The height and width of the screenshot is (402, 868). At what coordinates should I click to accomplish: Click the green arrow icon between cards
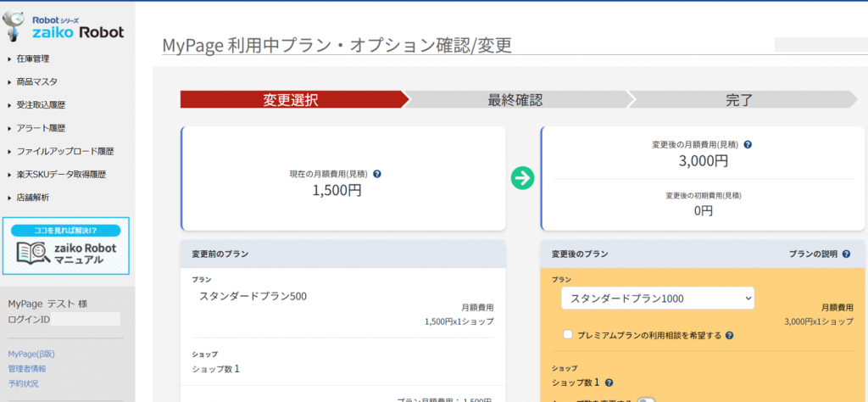(x=522, y=178)
